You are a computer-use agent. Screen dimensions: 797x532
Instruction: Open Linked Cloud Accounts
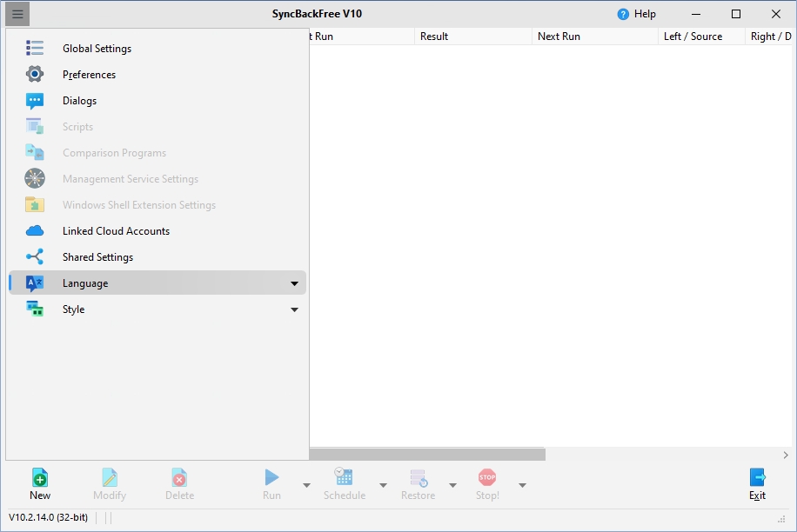[116, 231]
